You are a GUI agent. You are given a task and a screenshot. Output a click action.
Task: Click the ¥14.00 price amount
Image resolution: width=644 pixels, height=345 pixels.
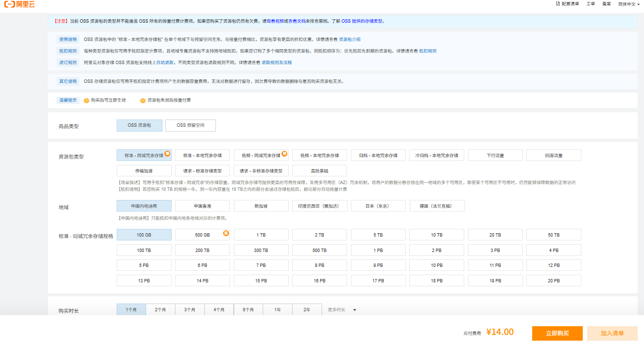pos(500,332)
